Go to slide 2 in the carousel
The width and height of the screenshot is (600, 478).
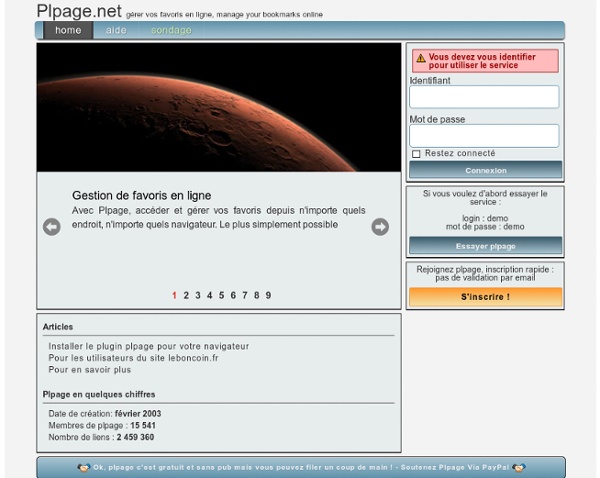point(186,295)
